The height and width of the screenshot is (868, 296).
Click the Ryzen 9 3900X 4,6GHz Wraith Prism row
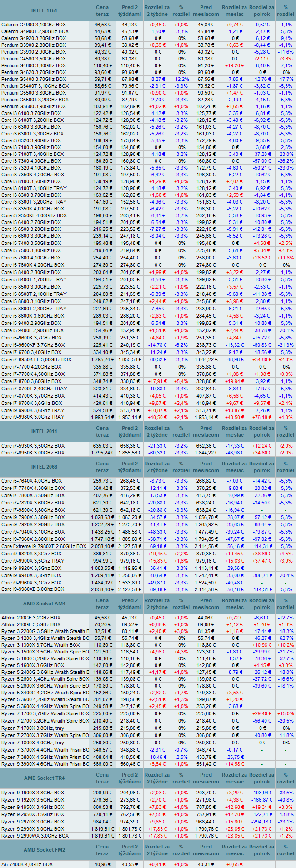[148, 764]
